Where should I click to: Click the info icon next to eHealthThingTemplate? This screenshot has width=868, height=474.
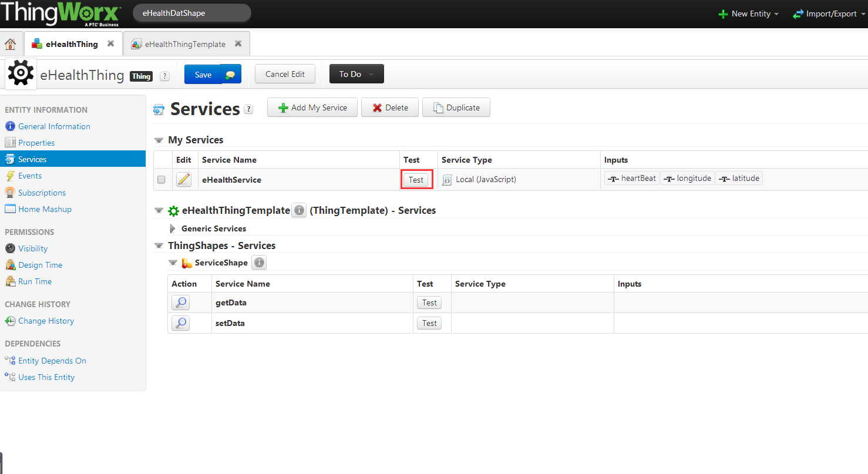click(x=299, y=210)
